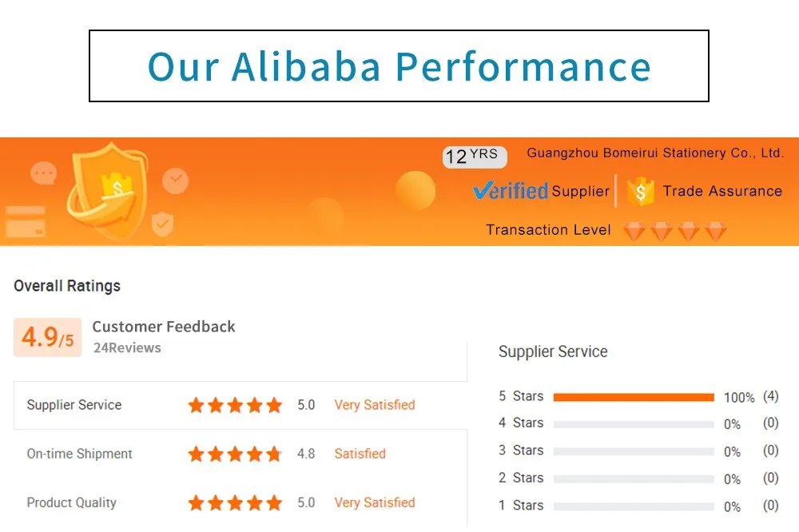Click the 4.9/5 overall score badge

[47, 337]
